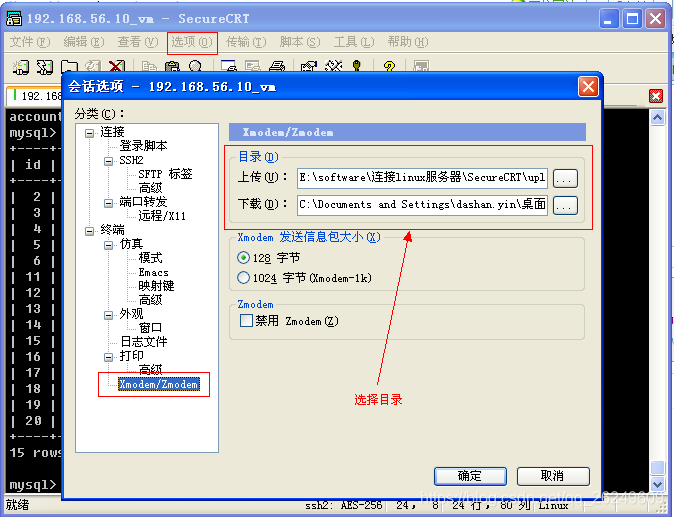Collapse the 端口转发 tree node
The height and width of the screenshot is (517, 674).
tap(108, 203)
